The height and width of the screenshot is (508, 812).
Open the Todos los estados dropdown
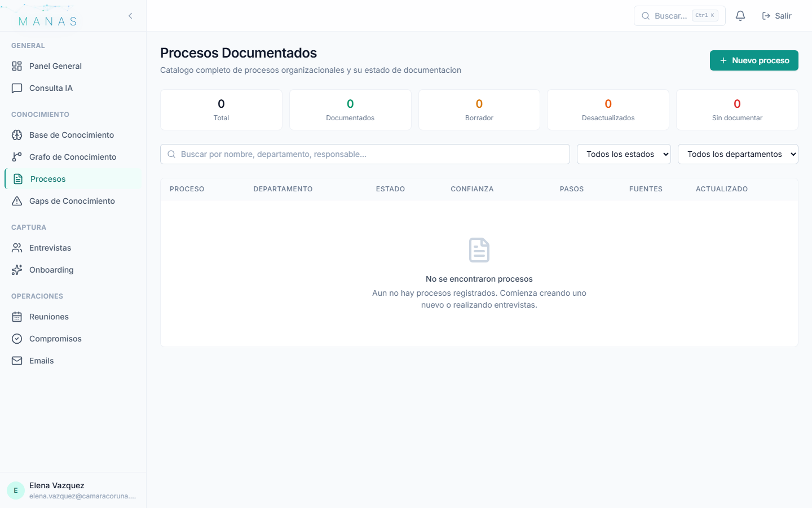[x=624, y=154]
